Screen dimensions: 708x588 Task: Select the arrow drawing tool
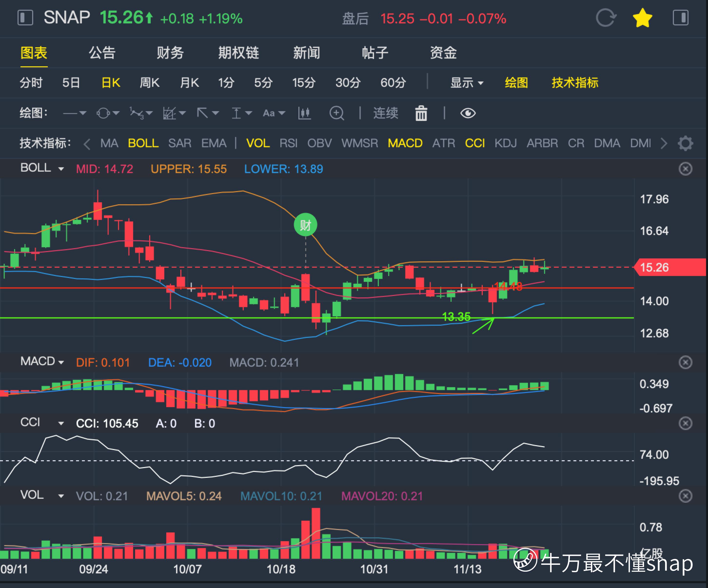pos(203,113)
